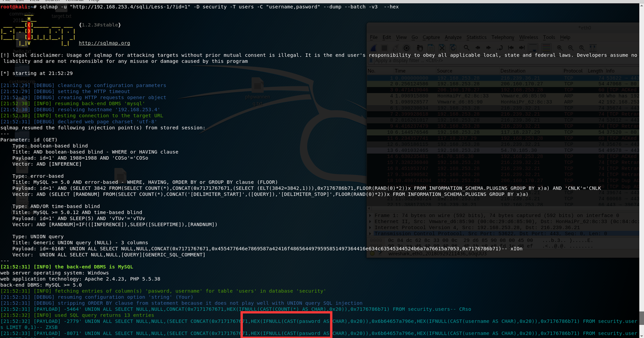This screenshot has height=338, width=644.
Task: Go back in Wireshark packet history
Action: [x=477, y=48]
